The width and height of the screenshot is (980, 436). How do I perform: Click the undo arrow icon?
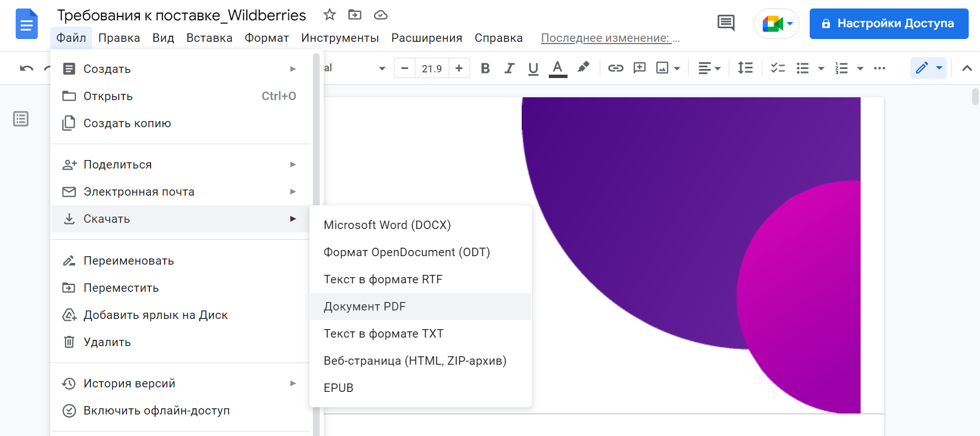pos(27,68)
